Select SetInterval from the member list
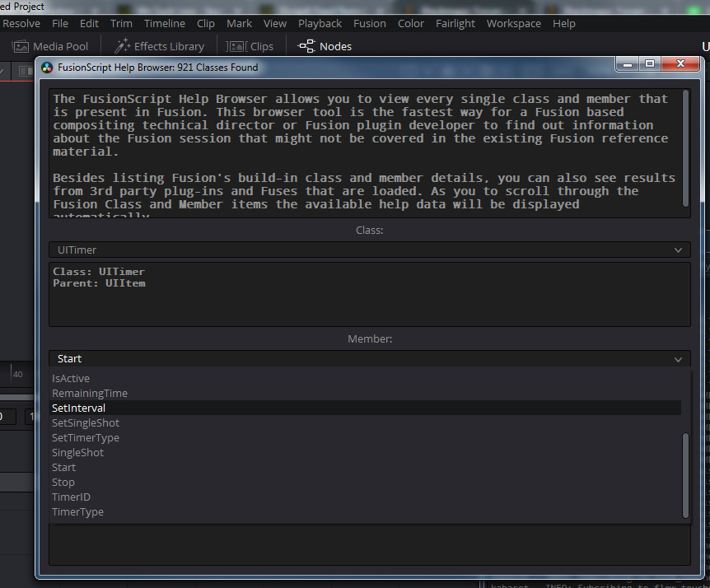 pyautogui.click(x=365, y=408)
